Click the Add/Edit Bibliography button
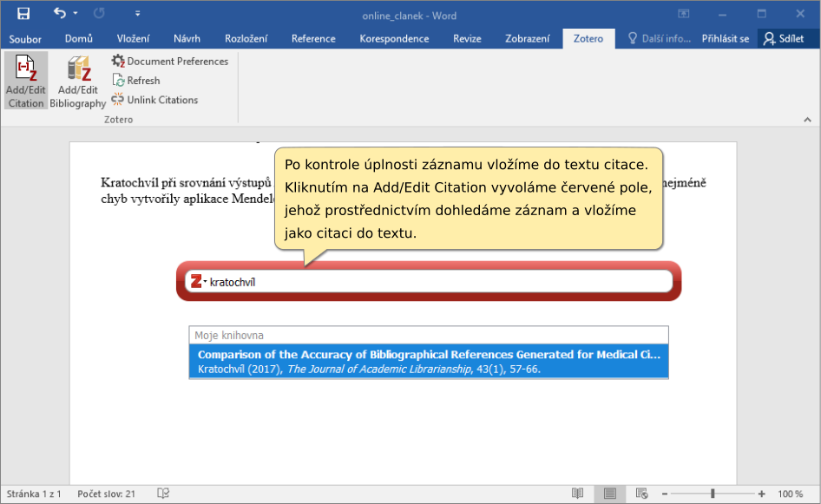 [x=77, y=80]
